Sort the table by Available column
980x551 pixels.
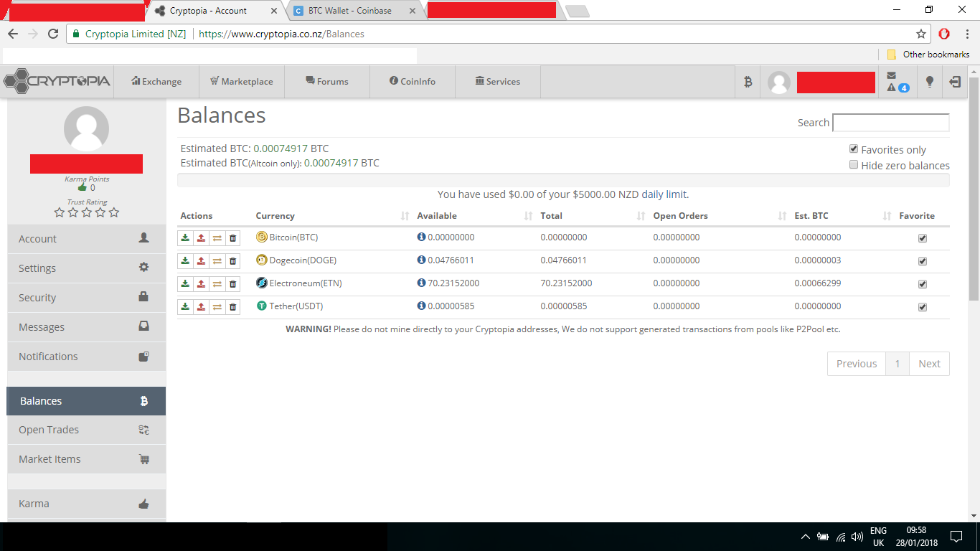pos(475,216)
